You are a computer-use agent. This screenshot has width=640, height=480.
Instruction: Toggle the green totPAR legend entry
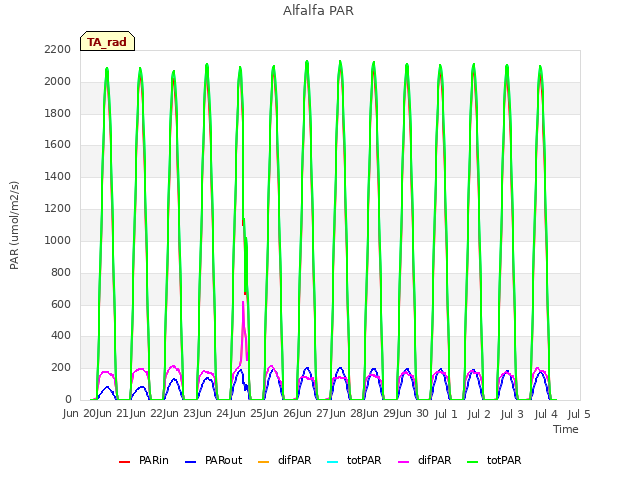494,460
